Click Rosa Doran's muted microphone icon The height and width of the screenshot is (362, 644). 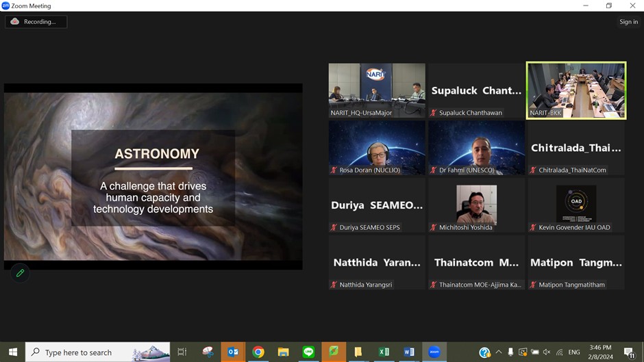[x=334, y=170]
